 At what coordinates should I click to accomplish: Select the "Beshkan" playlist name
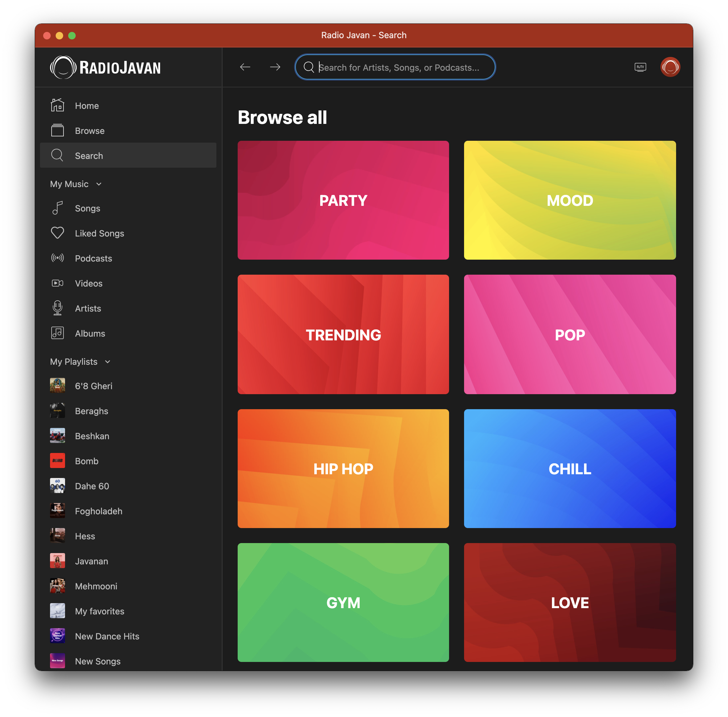point(92,436)
